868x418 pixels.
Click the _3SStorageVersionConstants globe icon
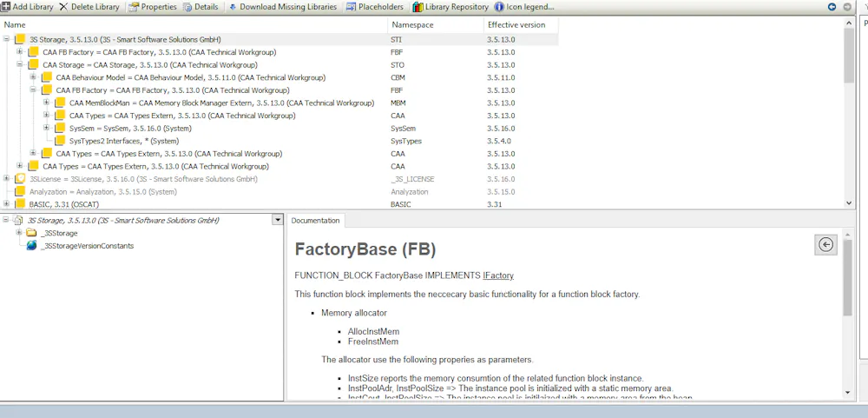pyautogui.click(x=31, y=246)
